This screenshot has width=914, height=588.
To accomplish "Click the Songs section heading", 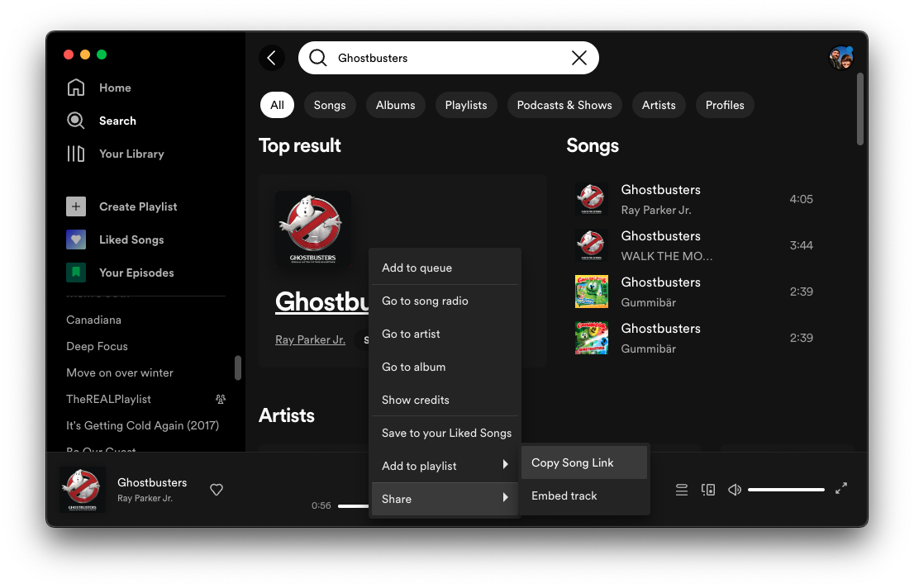I will (x=593, y=145).
